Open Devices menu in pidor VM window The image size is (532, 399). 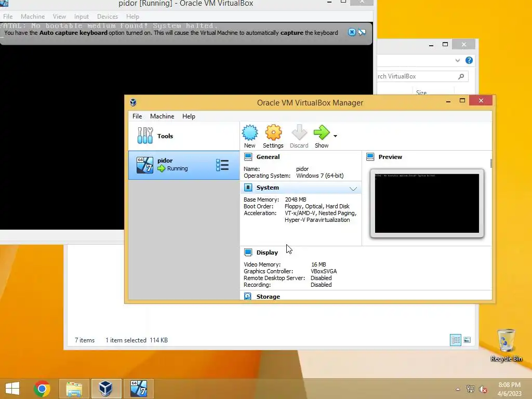(108, 16)
